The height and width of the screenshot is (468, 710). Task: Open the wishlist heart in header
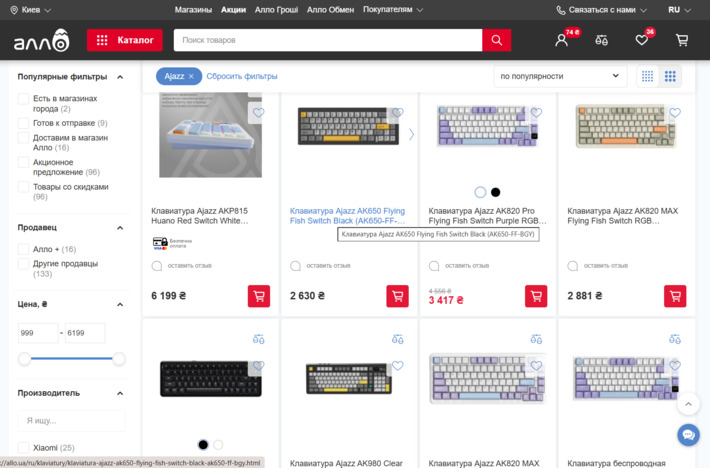coord(642,41)
